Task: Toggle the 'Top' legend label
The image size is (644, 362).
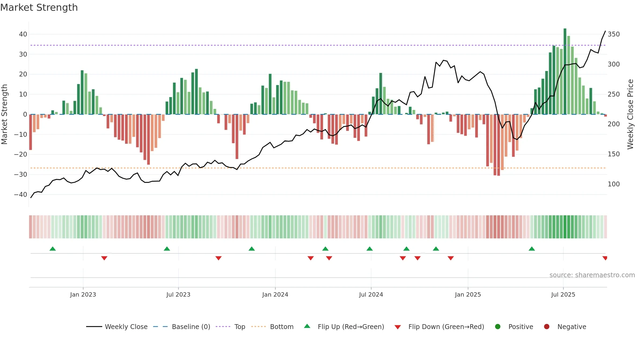Action: 240,327
